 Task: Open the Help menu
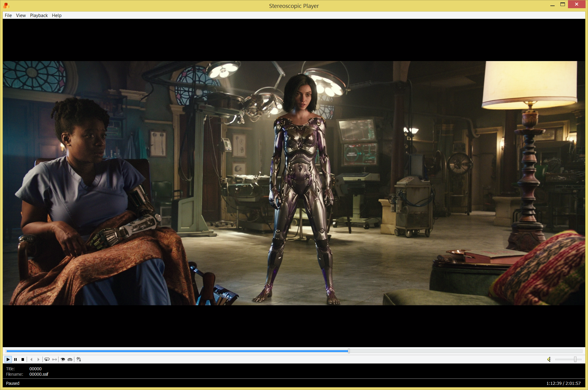click(57, 15)
